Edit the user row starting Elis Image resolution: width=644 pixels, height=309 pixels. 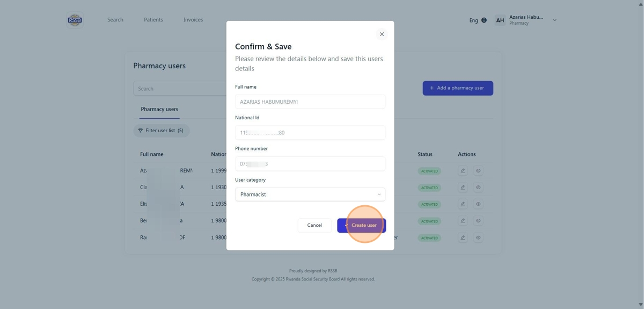click(x=463, y=204)
